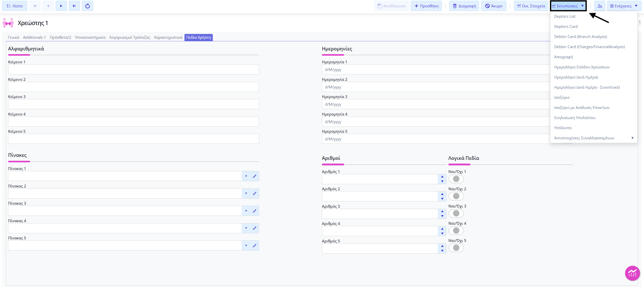Go to the next record

pyautogui.click(x=61, y=6)
